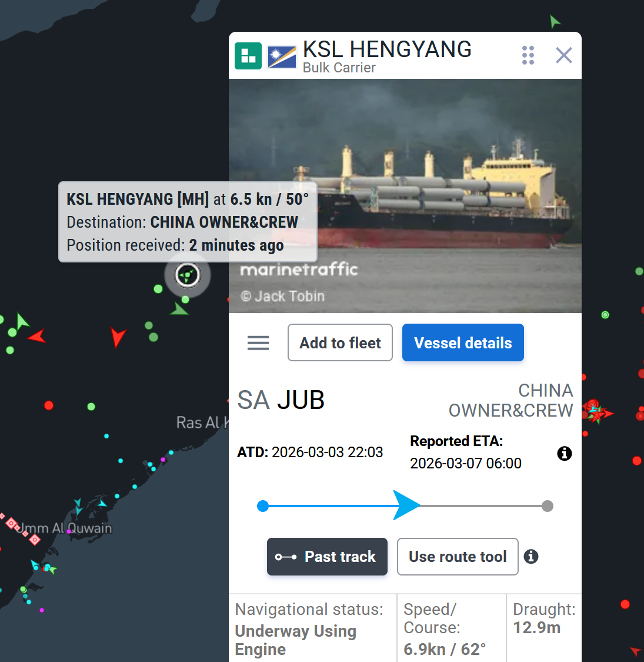Open the hamburger menu below the photo

[x=258, y=343]
